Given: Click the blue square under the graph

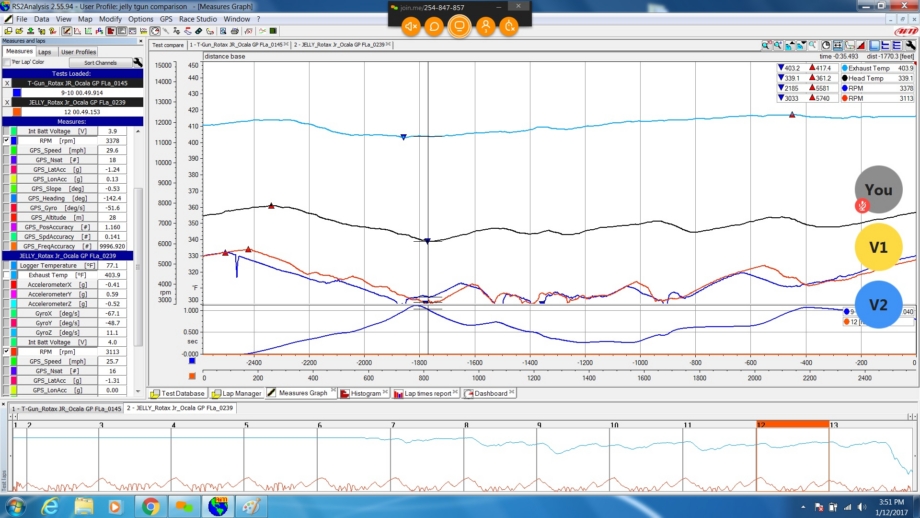Looking at the screenshot, I should [192, 361].
